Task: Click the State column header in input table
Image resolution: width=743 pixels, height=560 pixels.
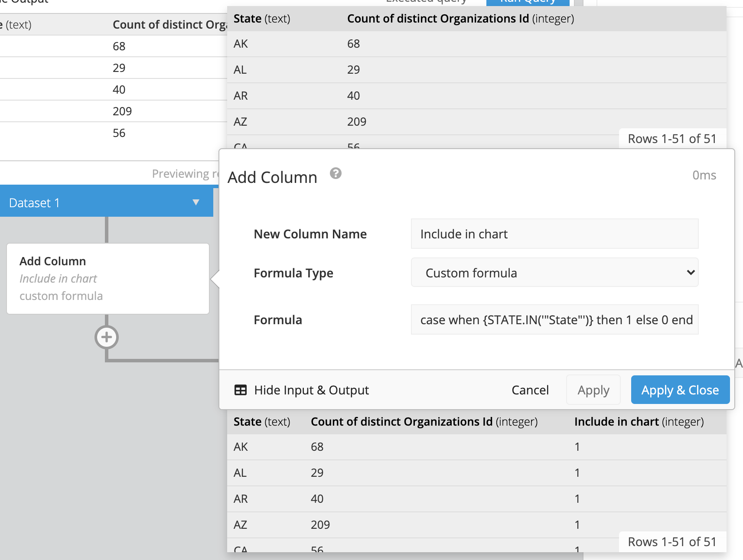Action: (262, 19)
